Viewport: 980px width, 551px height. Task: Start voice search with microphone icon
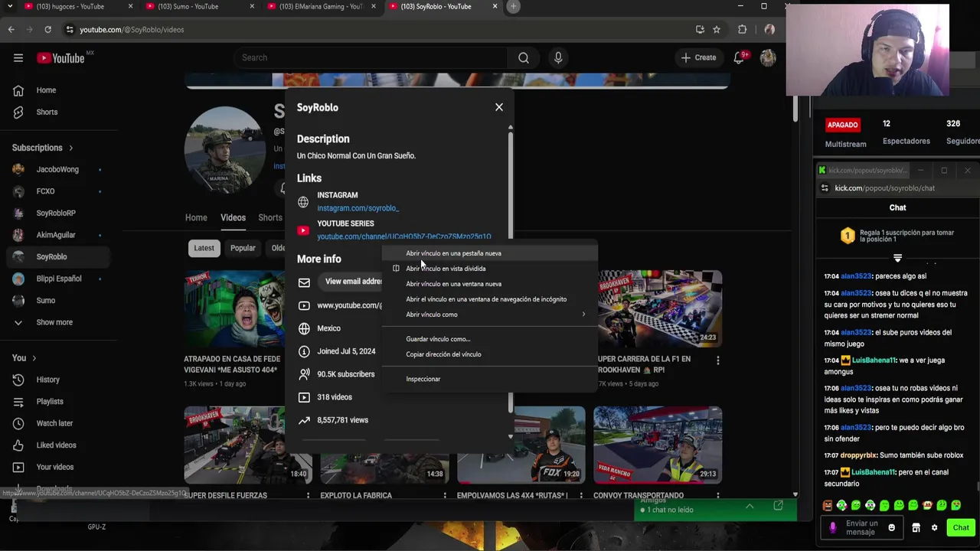pos(558,57)
